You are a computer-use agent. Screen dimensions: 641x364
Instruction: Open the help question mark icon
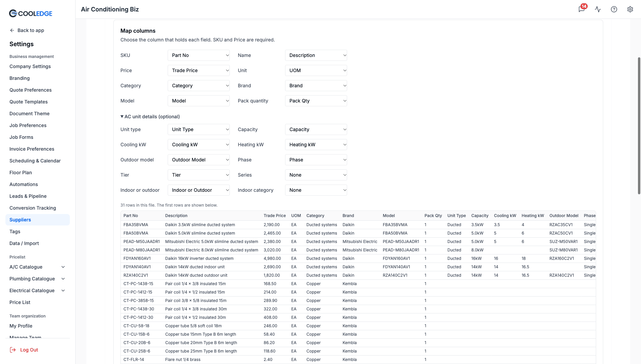[614, 9]
